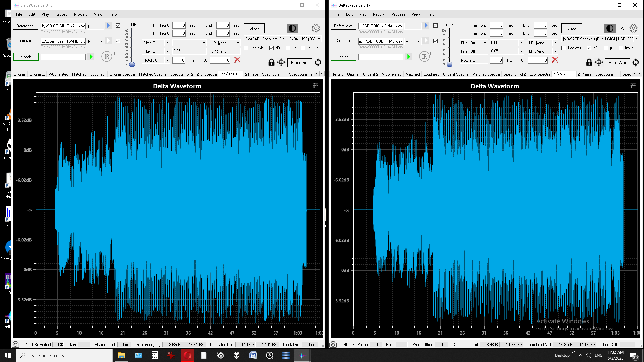Viewport: 644px width, 362px height.
Task: Enable the µs checkbox in left window
Action: (288, 48)
